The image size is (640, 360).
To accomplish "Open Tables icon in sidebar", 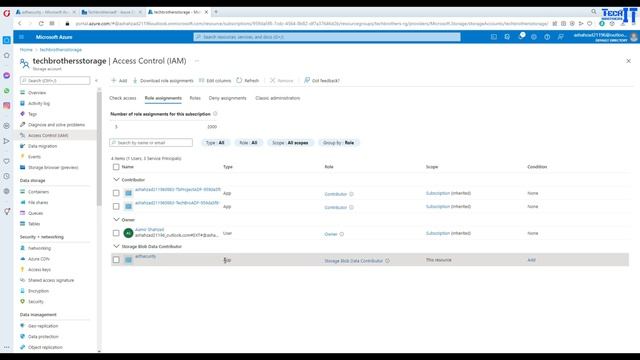I will [22, 224].
